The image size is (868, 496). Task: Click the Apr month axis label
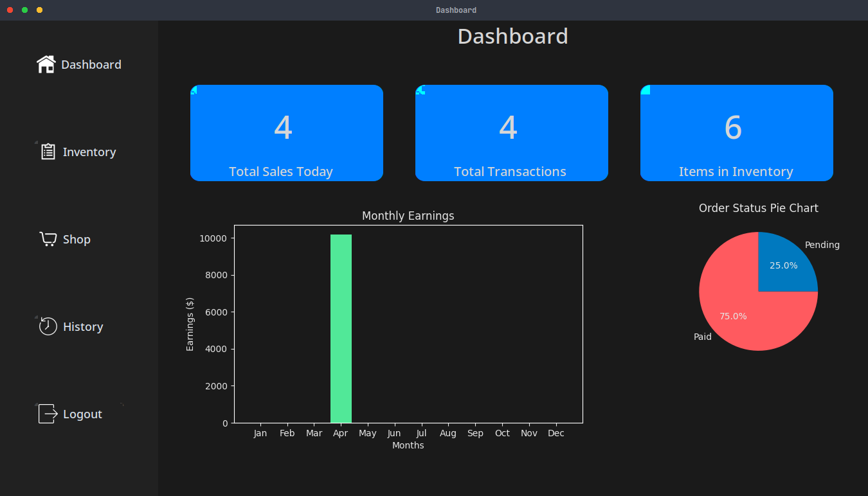(341, 434)
